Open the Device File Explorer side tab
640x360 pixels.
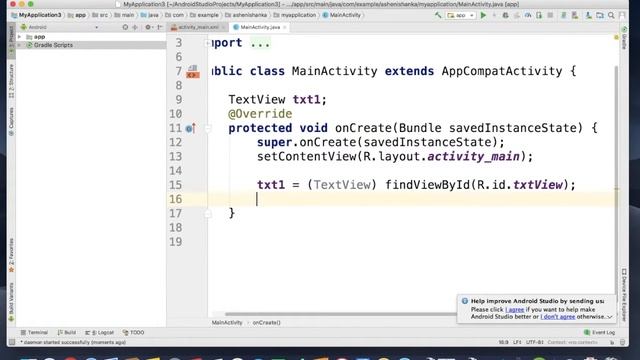coord(624,295)
